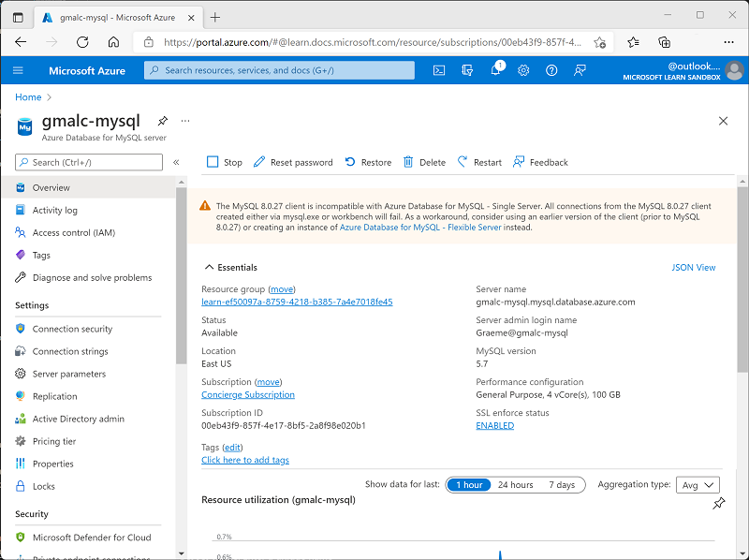749x560 pixels.
Task: Open the learn-ef50097a resource group link
Action: coord(297,302)
